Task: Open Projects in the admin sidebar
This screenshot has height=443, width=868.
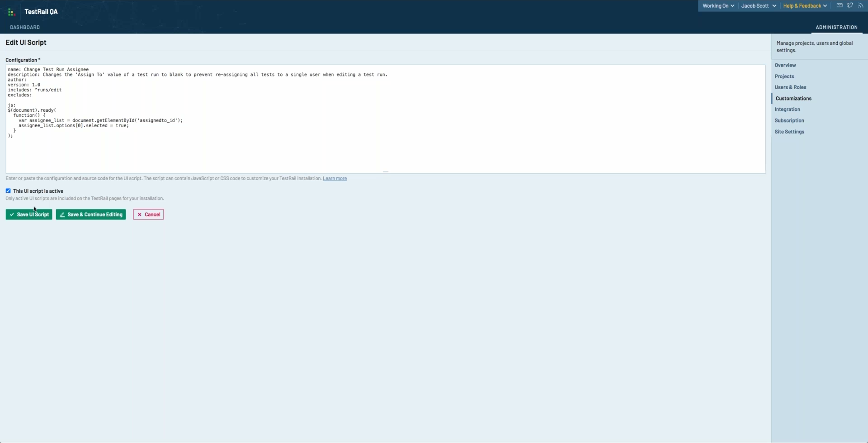Action: click(x=784, y=76)
